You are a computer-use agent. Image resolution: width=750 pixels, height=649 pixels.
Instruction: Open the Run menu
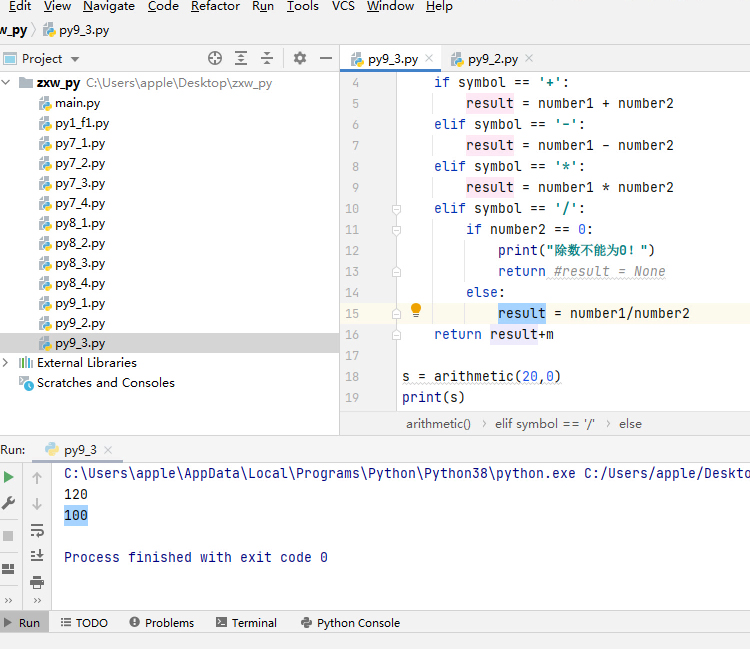[x=263, y=6]
